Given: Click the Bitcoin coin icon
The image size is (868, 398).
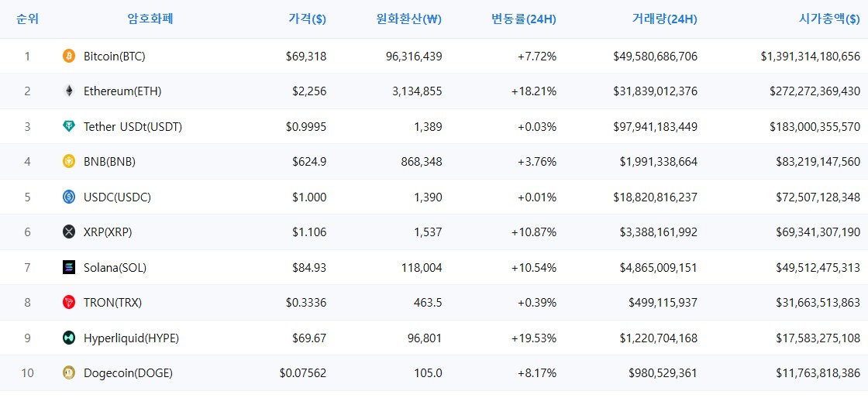Looking at the screenshot, I should [x=69, y=56].
